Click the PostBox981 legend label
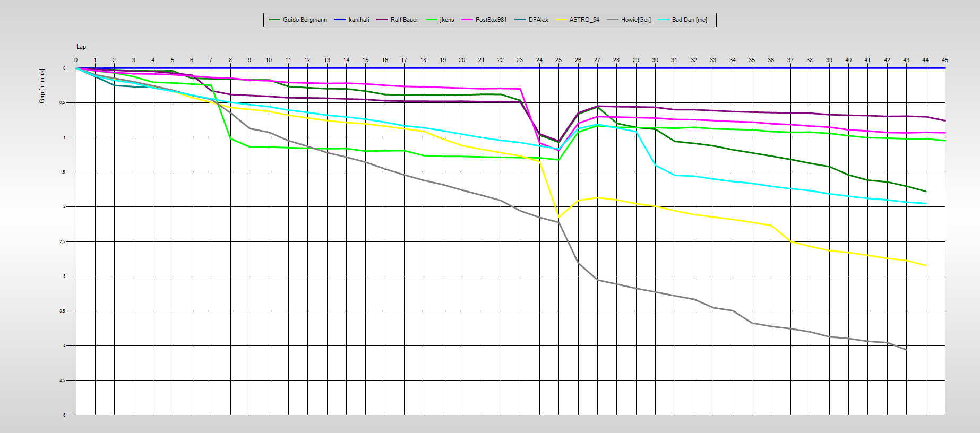The image size is (980, 433). (491, 20)
